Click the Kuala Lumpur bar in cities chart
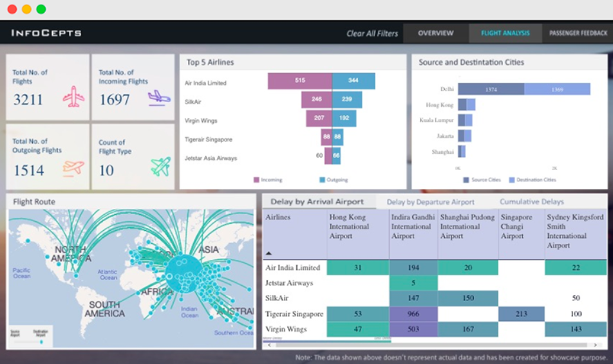The height and width of the screenshot is (364, 613). click(465, 120)
